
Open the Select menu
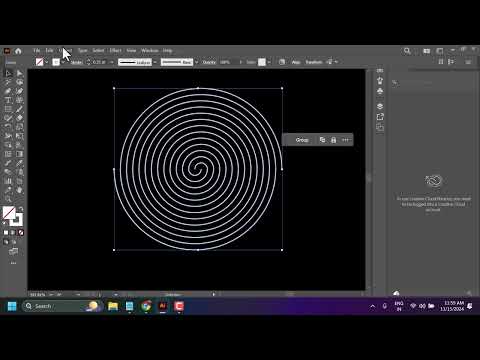coord(98,51)
